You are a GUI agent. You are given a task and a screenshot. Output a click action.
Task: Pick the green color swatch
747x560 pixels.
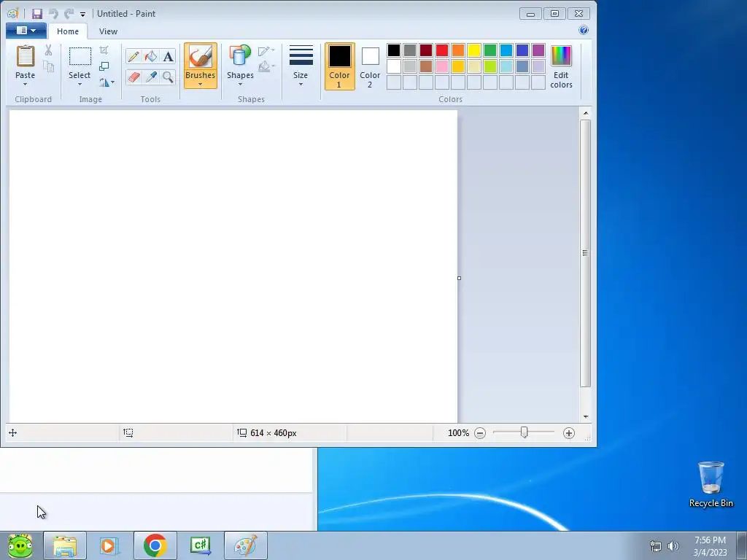(x=490, y=50)
